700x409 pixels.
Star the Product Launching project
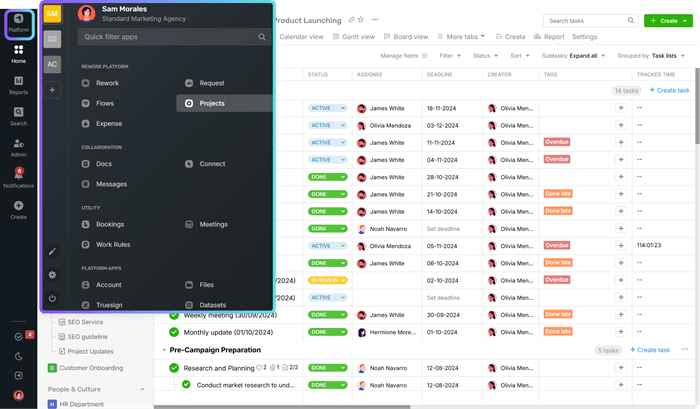pos(363,20)
